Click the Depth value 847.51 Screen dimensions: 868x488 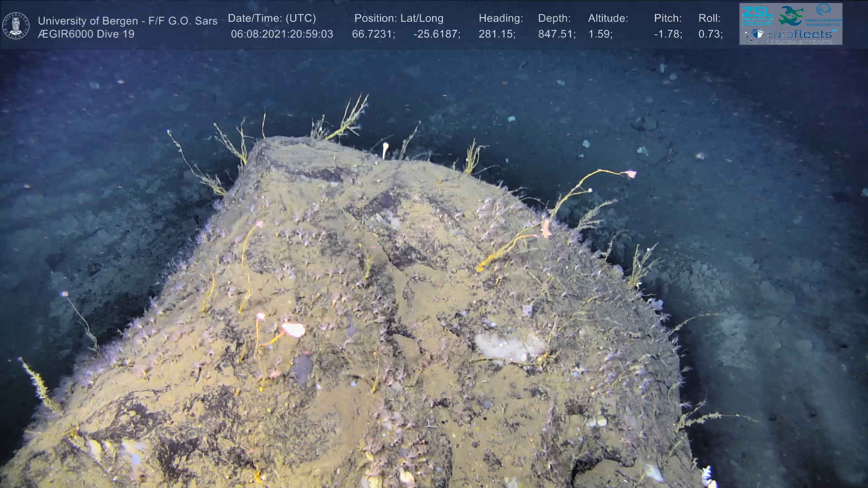[556, 34]
